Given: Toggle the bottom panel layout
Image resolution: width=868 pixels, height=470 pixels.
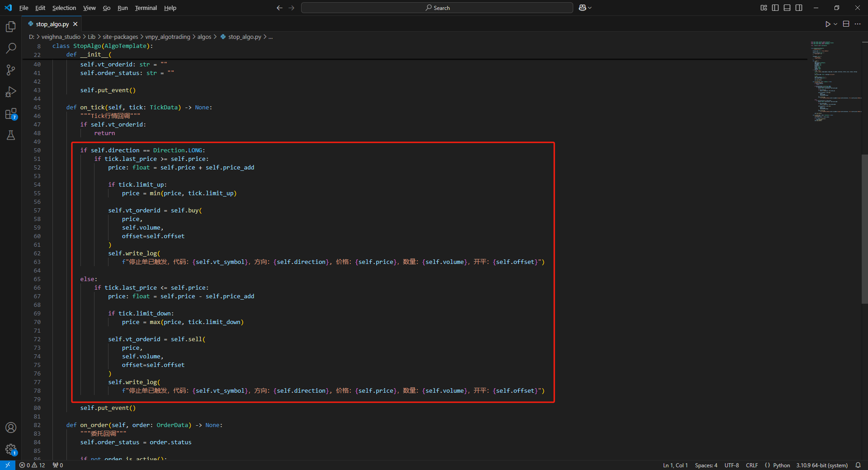Looking at the screenshot, I should [787, 8].
